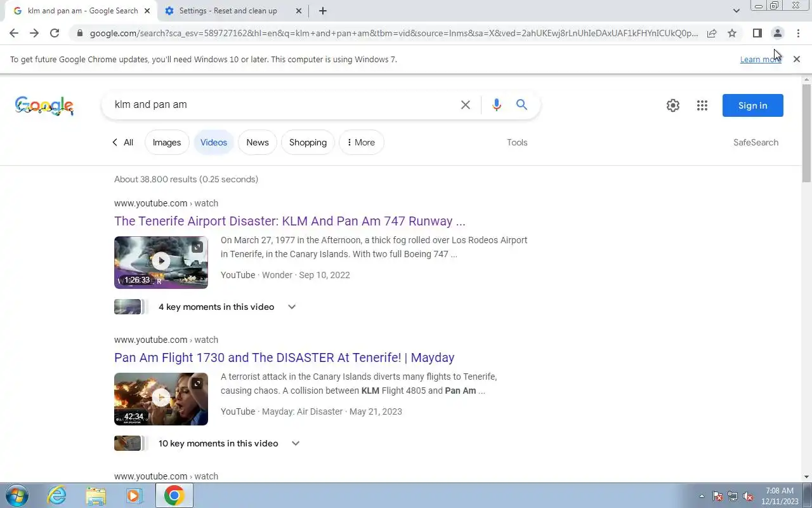Open clock showing 7:08 AM
812x508 pixels.
pyautogui.click(x=780, y=496)
